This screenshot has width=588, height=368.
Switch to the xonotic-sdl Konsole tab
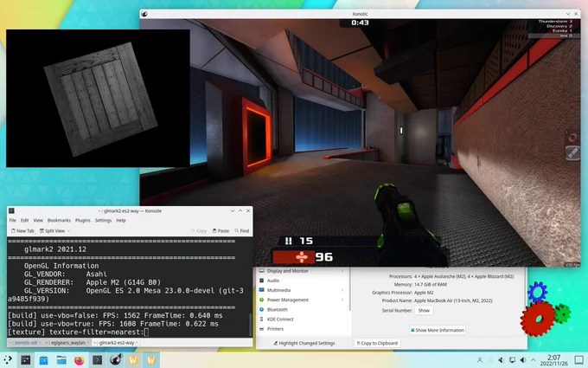(25, 343)
